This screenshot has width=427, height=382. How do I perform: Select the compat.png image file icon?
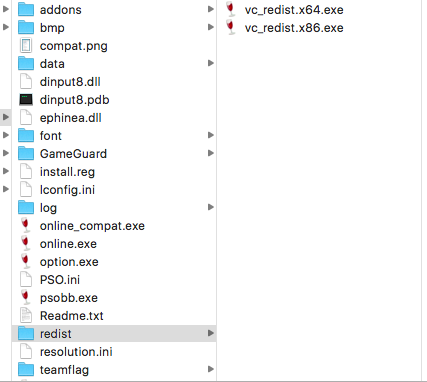point(26,46)
